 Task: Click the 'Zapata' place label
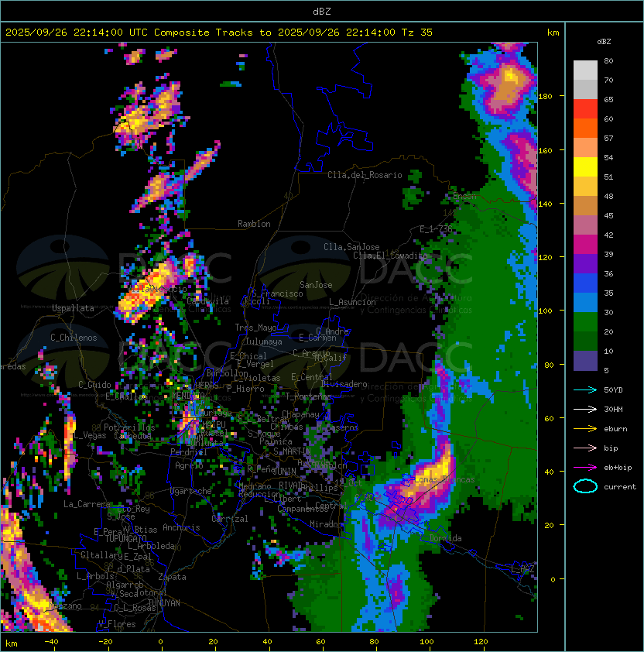coord(172,577)
